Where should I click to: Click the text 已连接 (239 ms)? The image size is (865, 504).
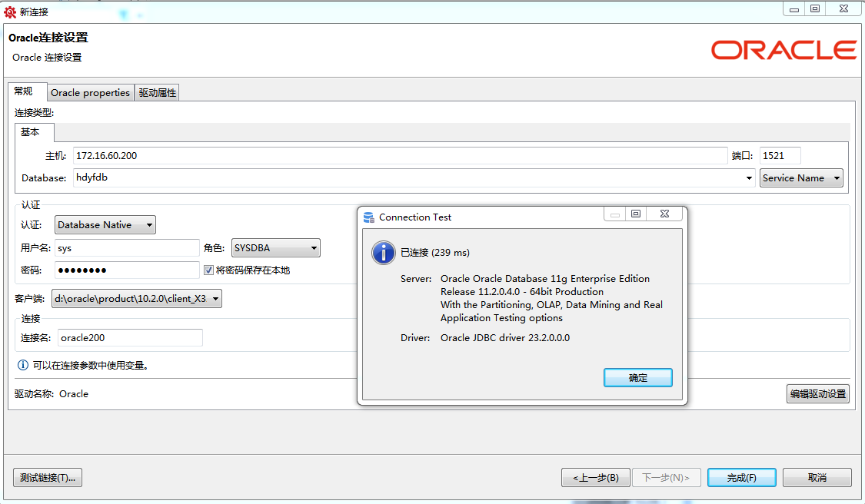434,253
